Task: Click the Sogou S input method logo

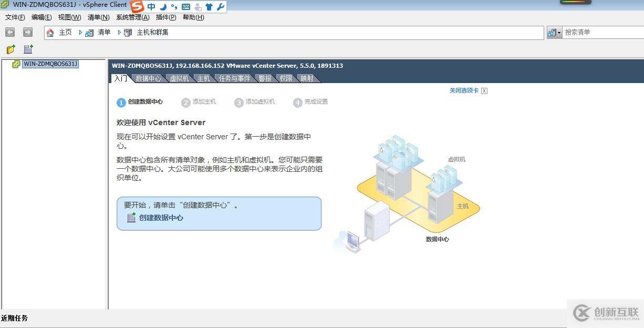Action: point(137,6)
